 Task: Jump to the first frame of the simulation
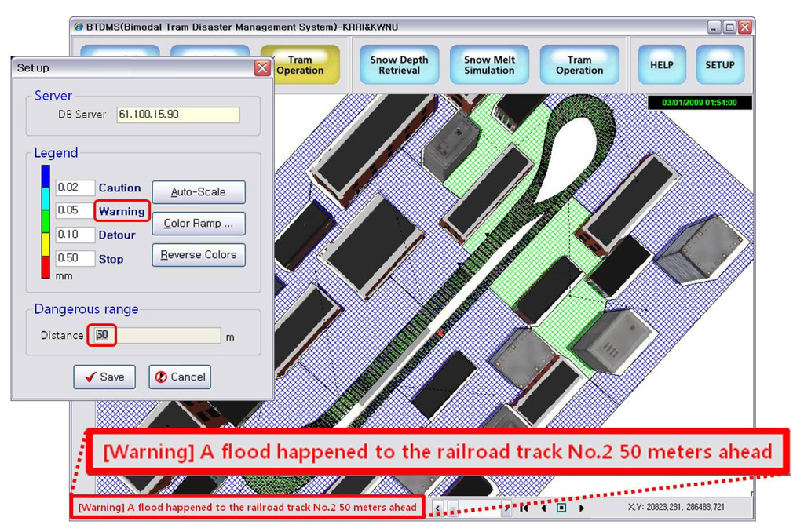(x=524, y=508)
